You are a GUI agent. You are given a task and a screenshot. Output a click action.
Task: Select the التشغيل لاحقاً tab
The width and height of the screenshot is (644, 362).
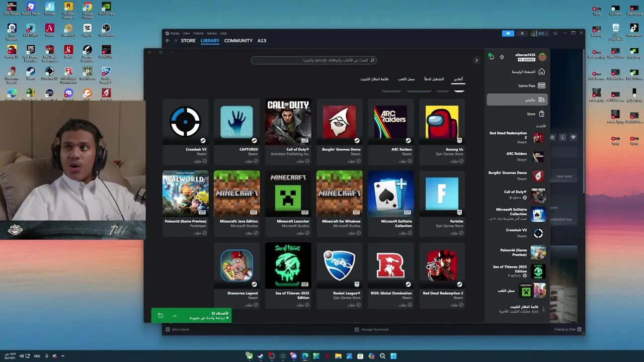434,79
